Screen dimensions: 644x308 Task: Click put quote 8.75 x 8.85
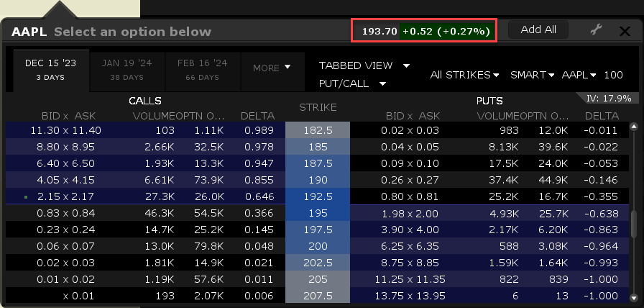[410, 263]
